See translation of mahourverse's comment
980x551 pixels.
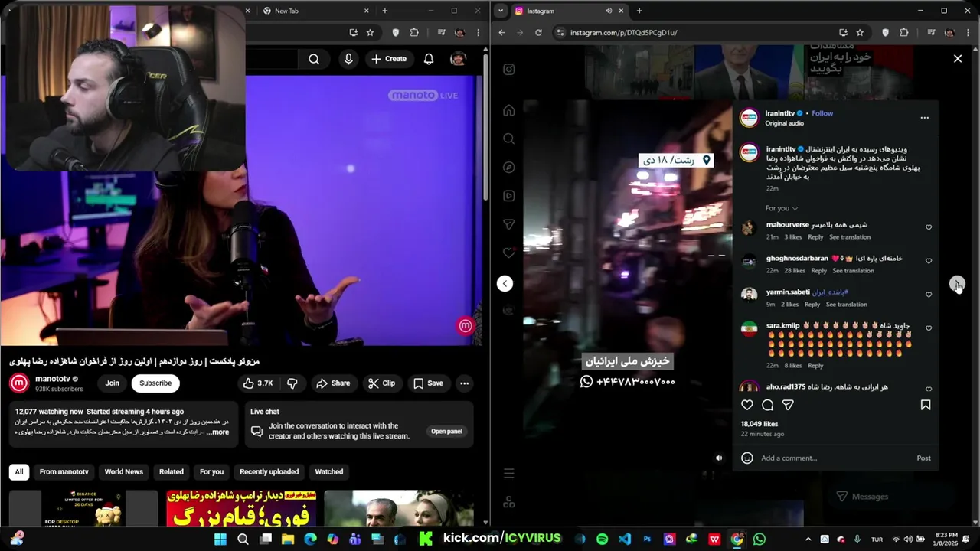(x=850, y=237)
